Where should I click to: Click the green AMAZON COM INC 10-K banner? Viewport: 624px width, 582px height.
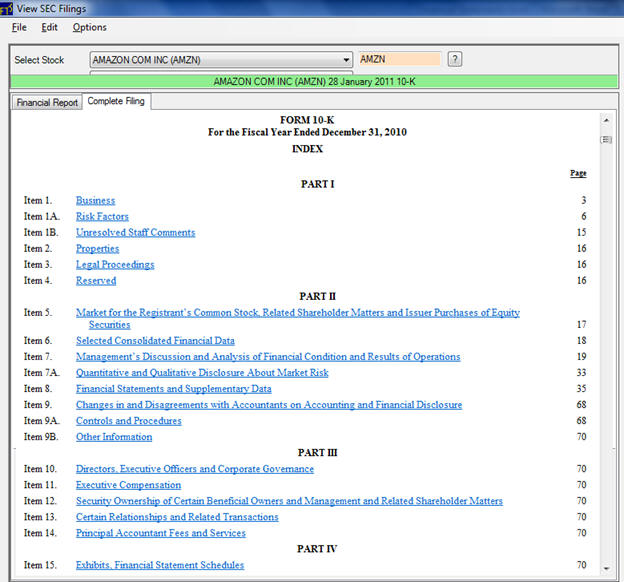(x=314, y=82)
